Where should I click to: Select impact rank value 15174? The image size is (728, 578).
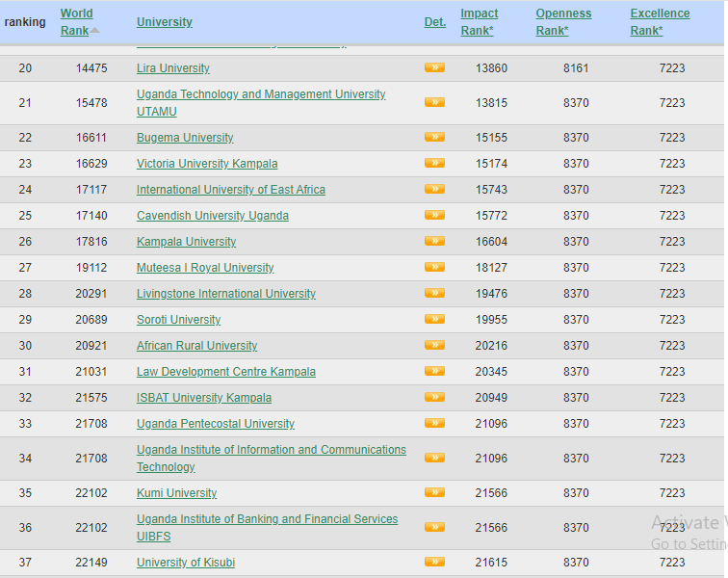[x=491, y=164]
